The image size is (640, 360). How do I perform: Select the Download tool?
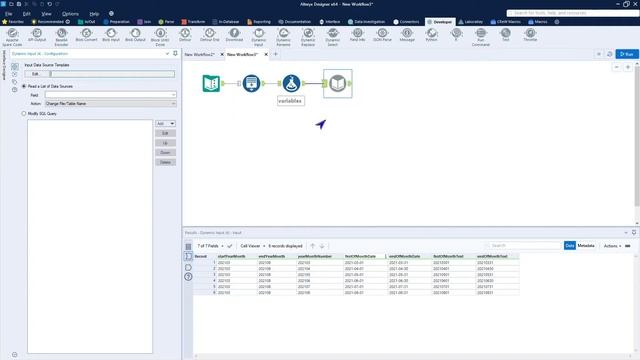pos(234,35)
